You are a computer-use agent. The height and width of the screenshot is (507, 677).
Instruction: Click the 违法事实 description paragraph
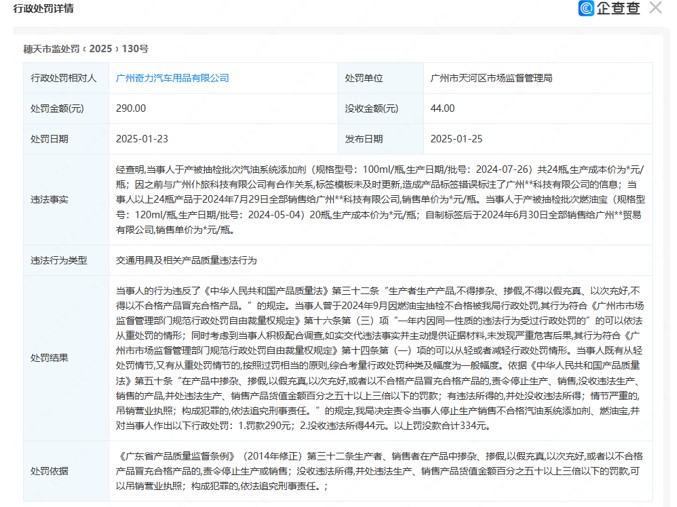380,200
